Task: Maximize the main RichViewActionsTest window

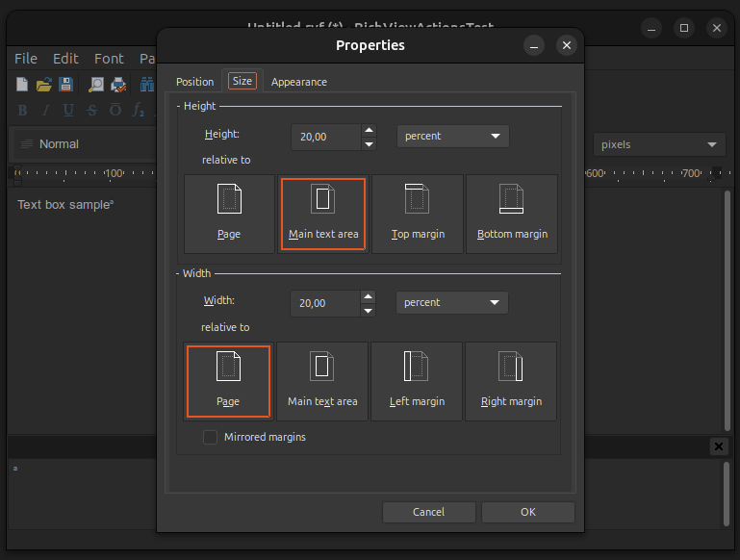Action: point(684,28)
